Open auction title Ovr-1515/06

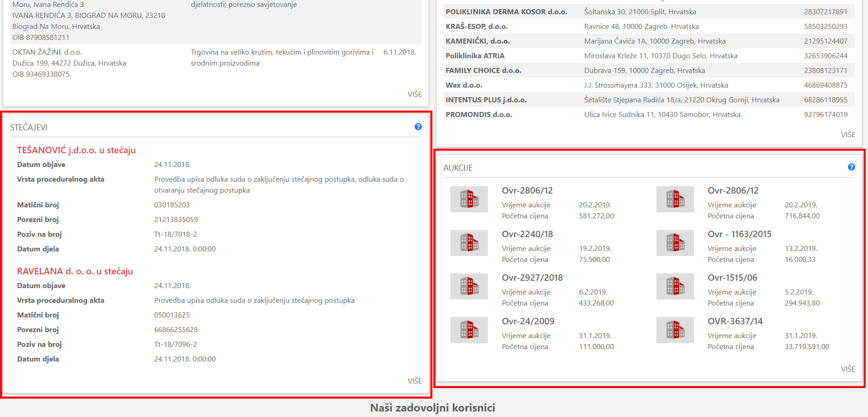(733, 278)
